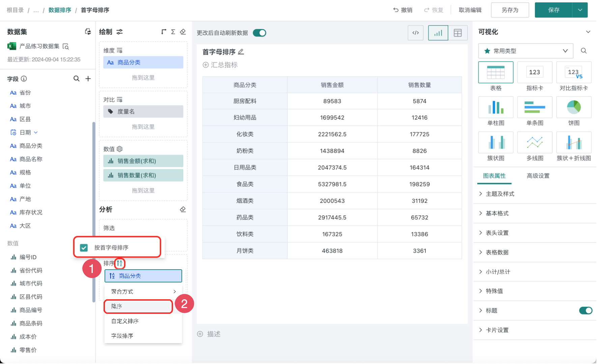Screen dimensions: 597x364
Task: Click the 另存为 button
Action: [510, 10]
